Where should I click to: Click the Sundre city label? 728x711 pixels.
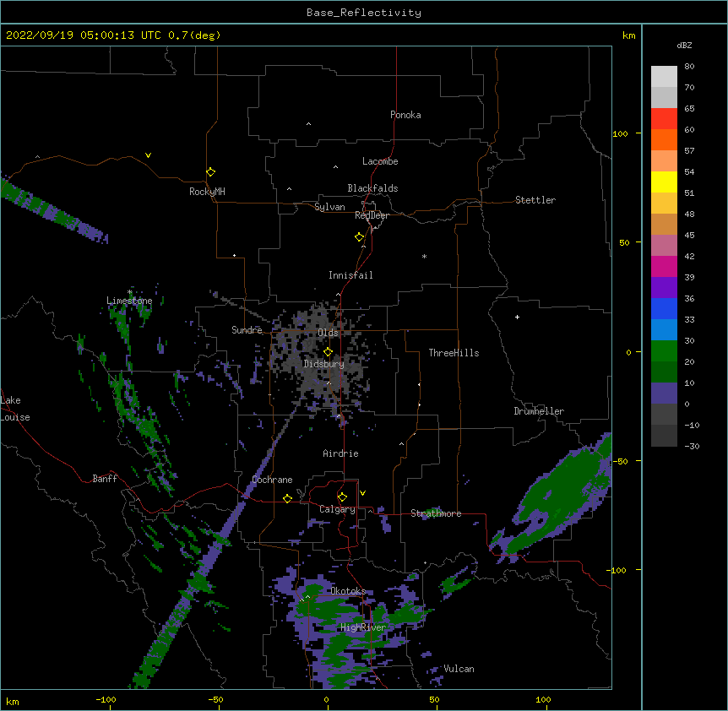click(247, 330)
